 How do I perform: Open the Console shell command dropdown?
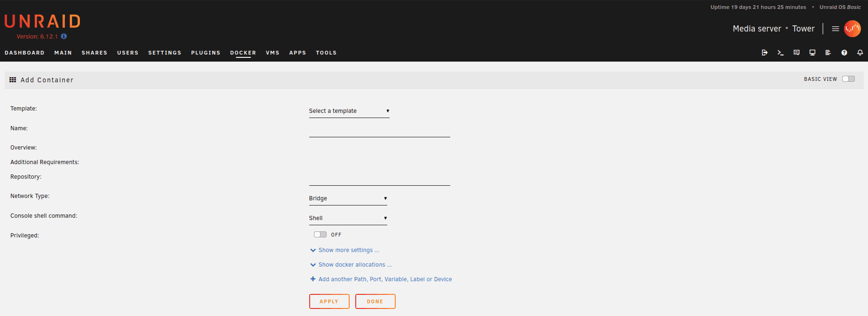pyautogui.click(x=348, y=218)
